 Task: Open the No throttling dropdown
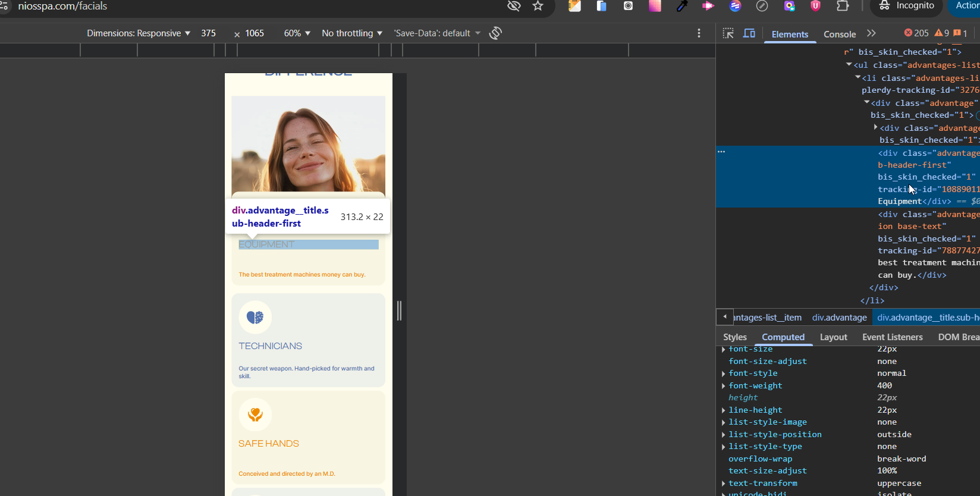click(x=351, y=33)
